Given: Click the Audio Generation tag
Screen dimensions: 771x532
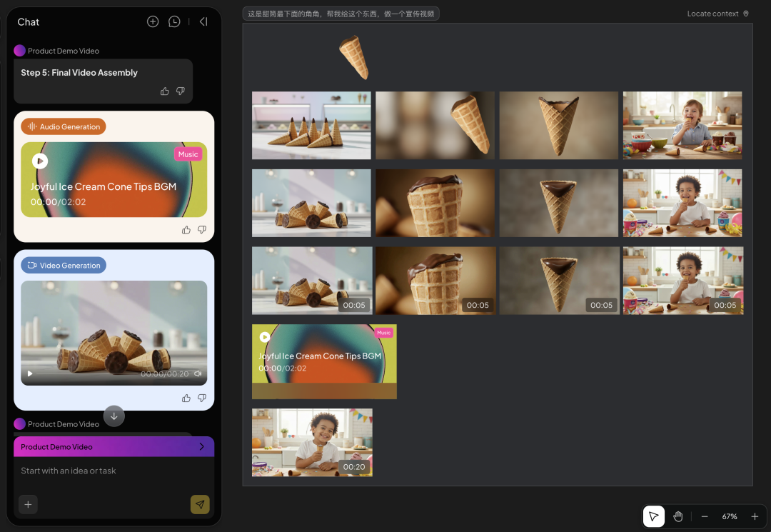Looking at the screenshot, I should coord(64,126).
